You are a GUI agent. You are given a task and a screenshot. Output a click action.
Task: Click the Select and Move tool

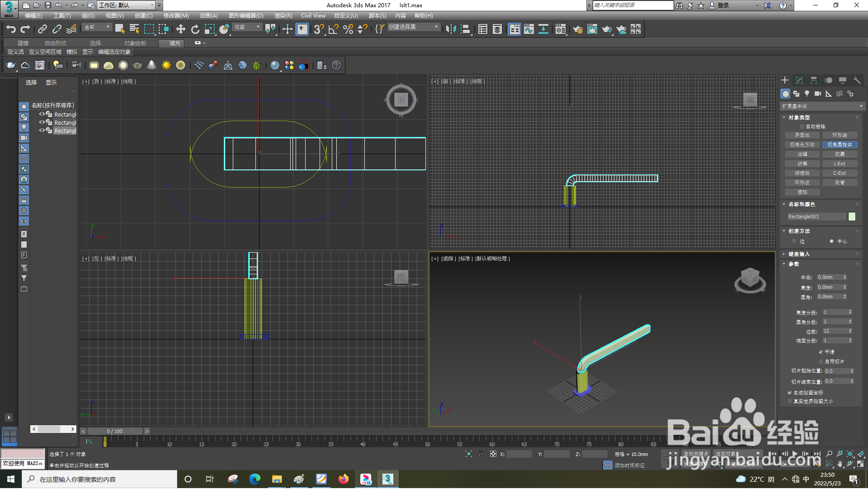[x=180, y=29]
